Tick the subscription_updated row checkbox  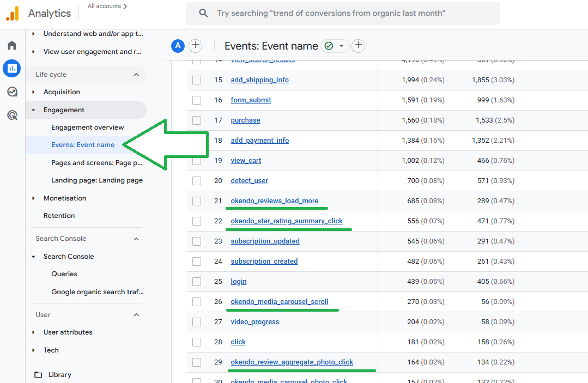click(197, 241)
